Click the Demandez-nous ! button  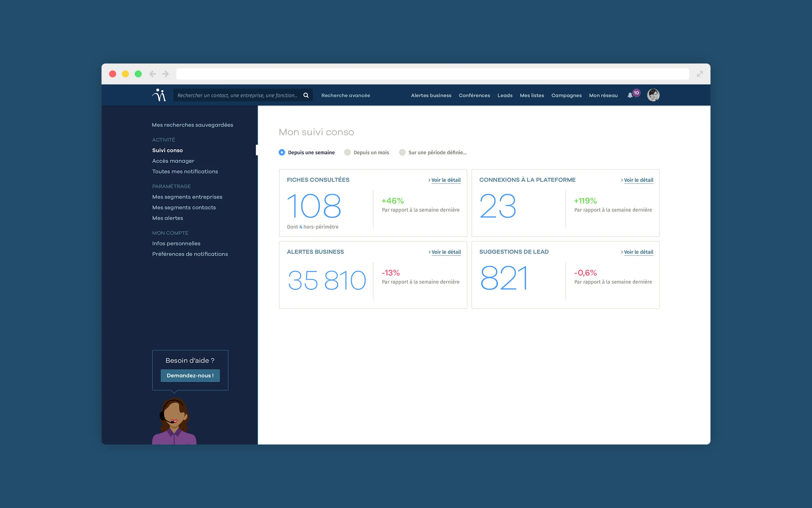tap(190, 376)
